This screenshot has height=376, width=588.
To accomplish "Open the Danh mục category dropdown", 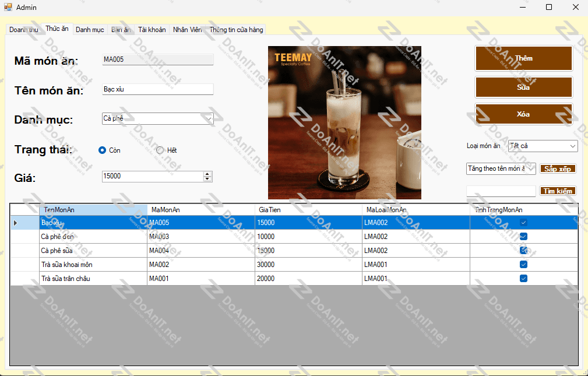I will pyautogui.click(x=209, y=118).
